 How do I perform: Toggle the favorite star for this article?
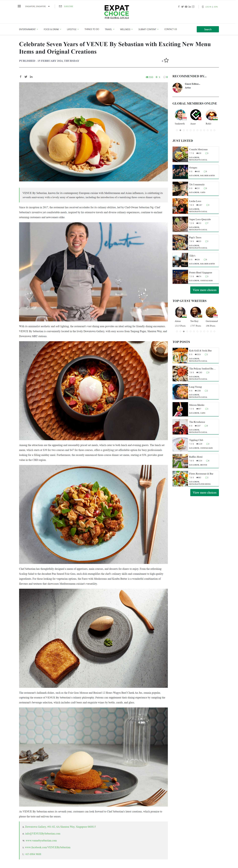166,60
